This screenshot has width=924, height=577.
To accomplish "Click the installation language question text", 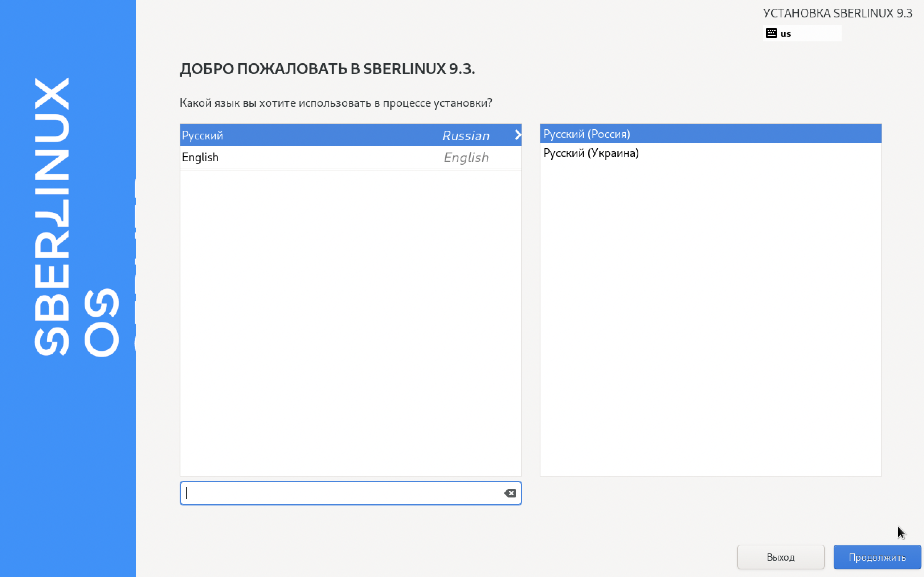I will tap(336, 103).
